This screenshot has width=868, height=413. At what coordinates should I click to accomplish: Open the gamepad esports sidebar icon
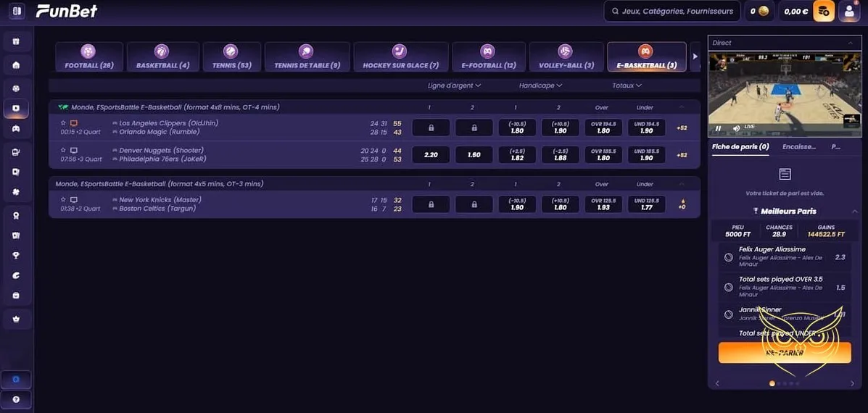16,129
